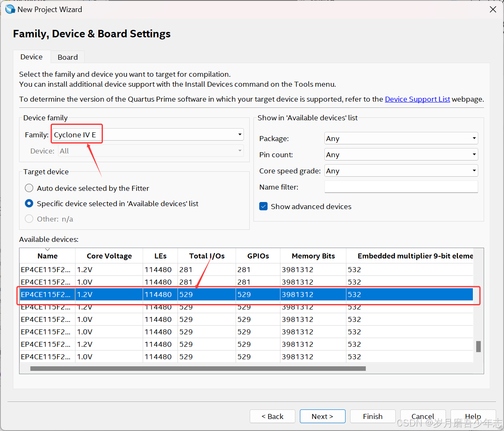Expand the Package dropdown
Screen dimensions: 504x431
click(401, 139)
